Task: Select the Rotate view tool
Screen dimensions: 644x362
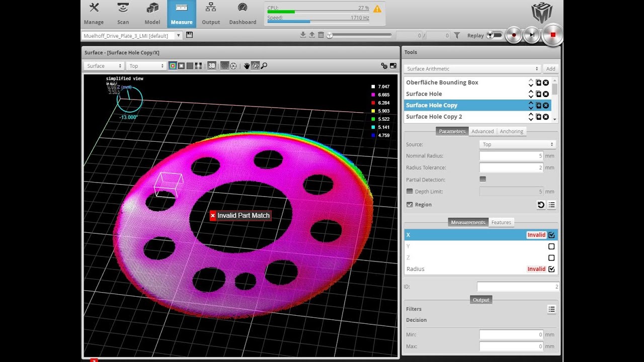Action: (x=255, y=66)
